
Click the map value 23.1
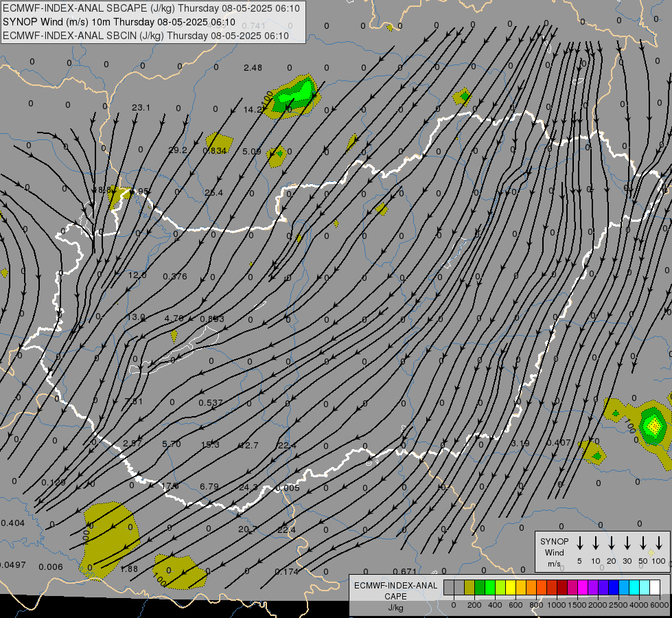tap(141, 108)
